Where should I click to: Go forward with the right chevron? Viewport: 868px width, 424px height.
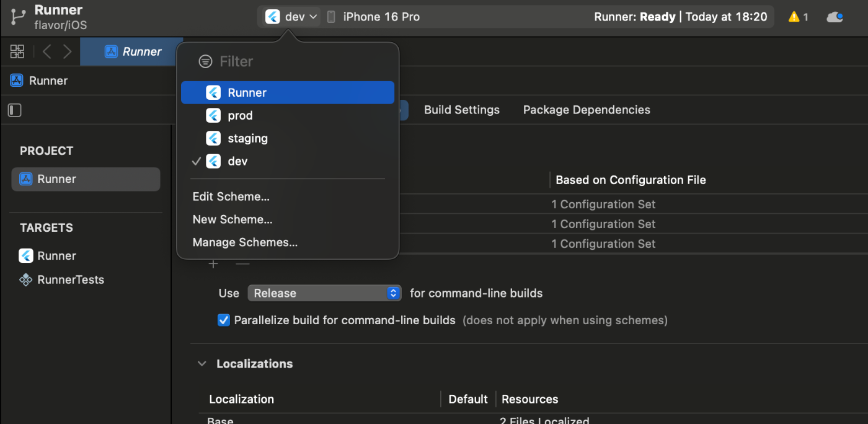68,51
